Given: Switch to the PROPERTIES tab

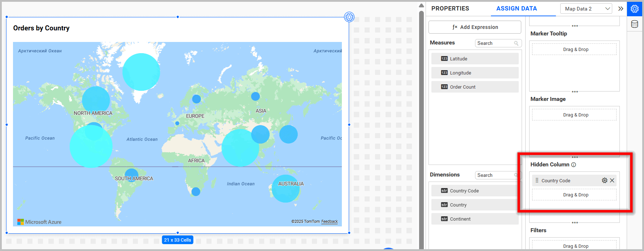Looking at the screenshot, I should [x=450, y=8].
